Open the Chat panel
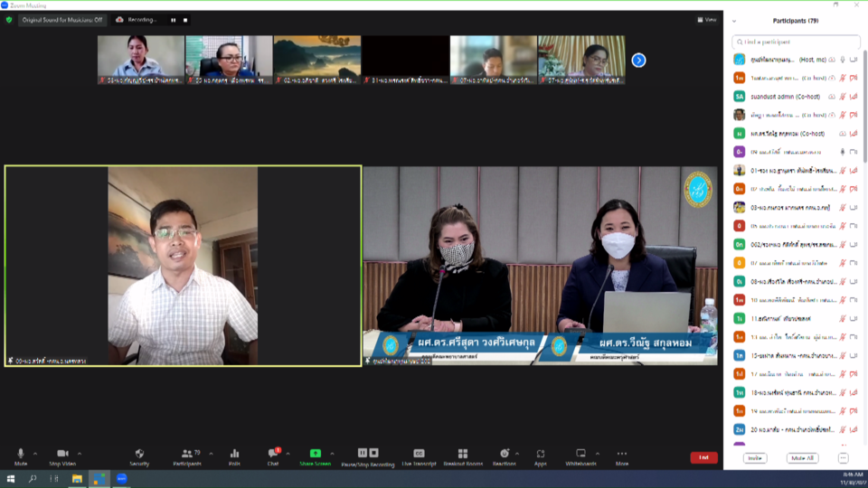Screen dimensions: 868x488 point(272,455)
